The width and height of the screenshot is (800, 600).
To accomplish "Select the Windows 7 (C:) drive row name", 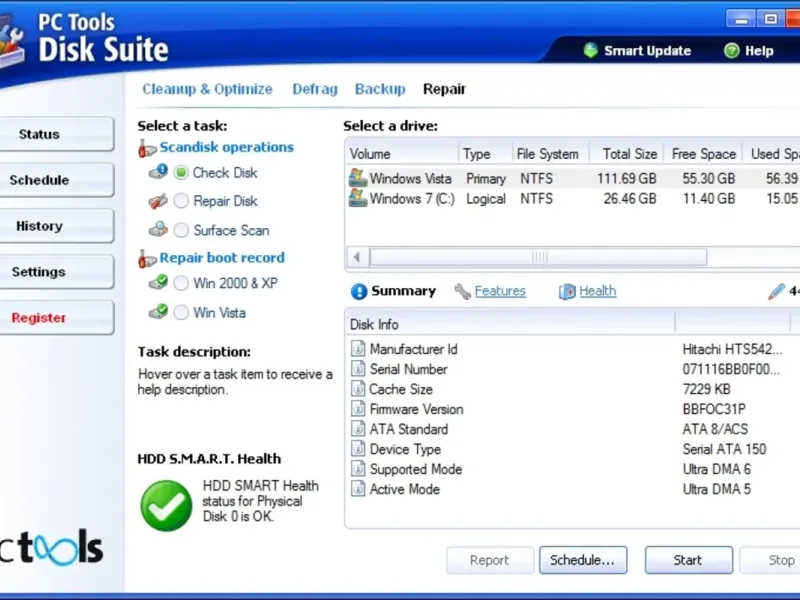I will [x=412, y=198].
